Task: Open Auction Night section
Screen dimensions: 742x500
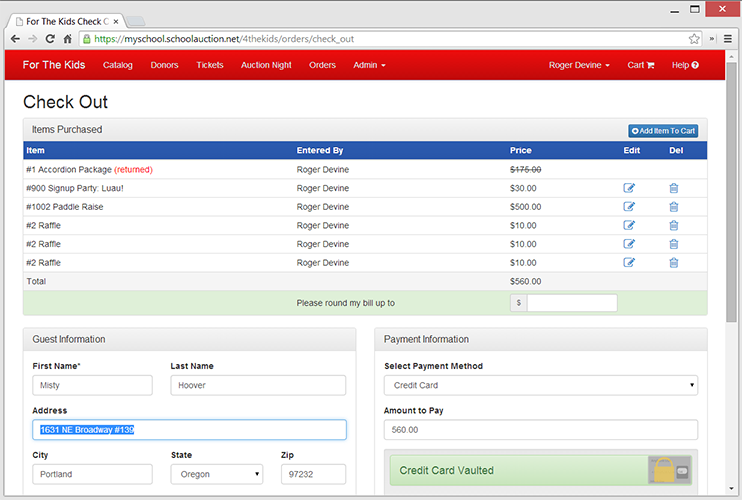Action: pos(266,65)
